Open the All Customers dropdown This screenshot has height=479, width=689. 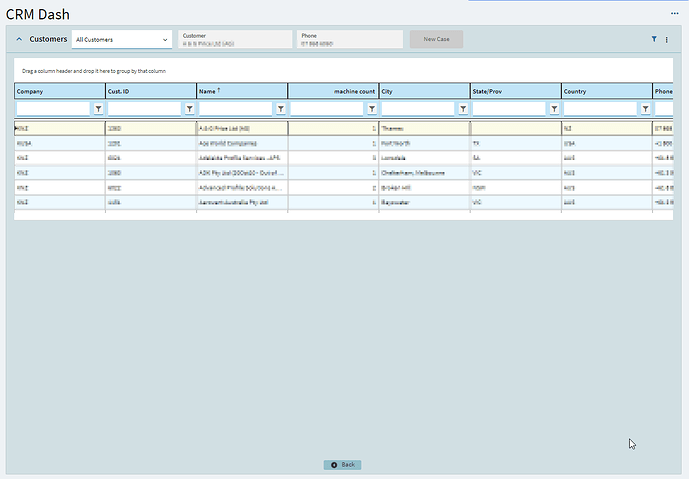[122, 39]
